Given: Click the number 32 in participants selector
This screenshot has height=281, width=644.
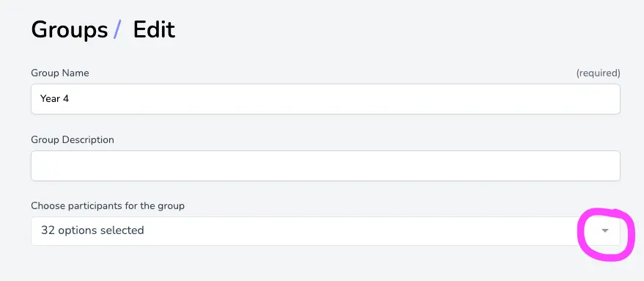Looking at the screenshot, I should [48, 230].
